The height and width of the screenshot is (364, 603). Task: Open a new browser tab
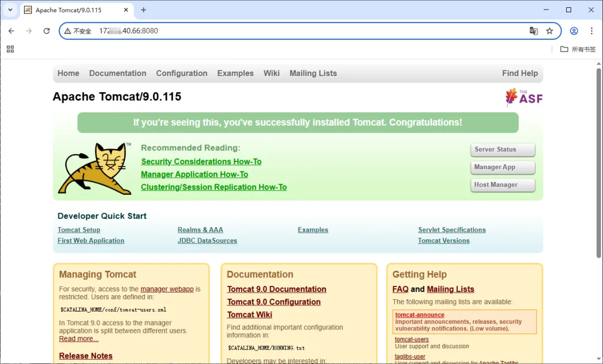[143, 10]
